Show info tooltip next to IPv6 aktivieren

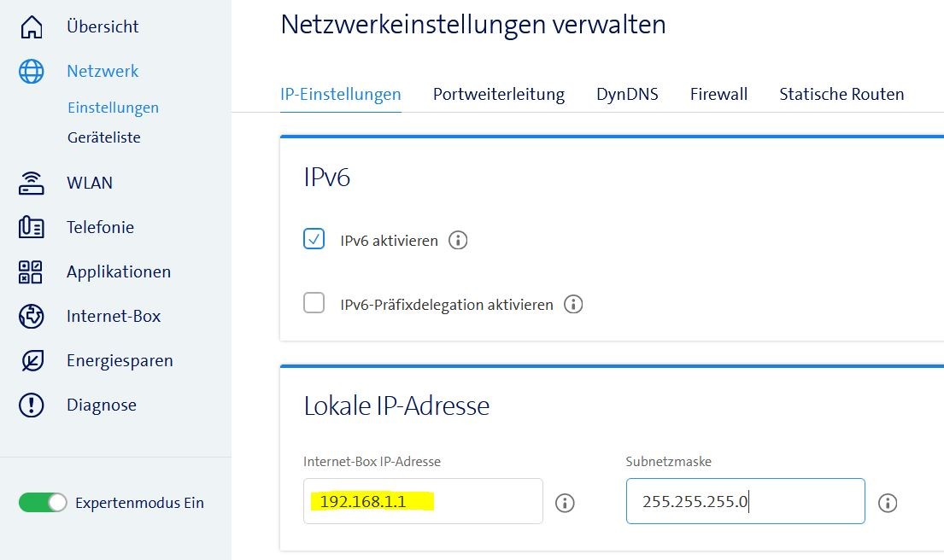pyautogui.click(x=459, y=240)
